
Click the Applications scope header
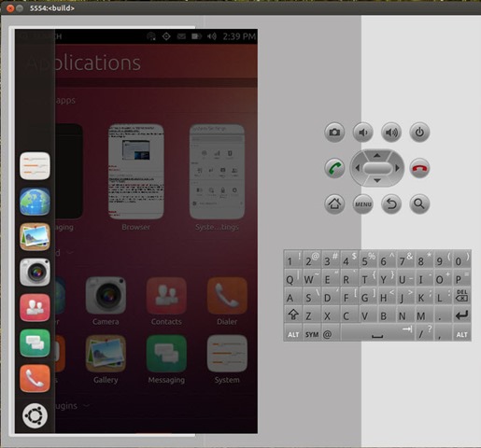coord(83,63)
